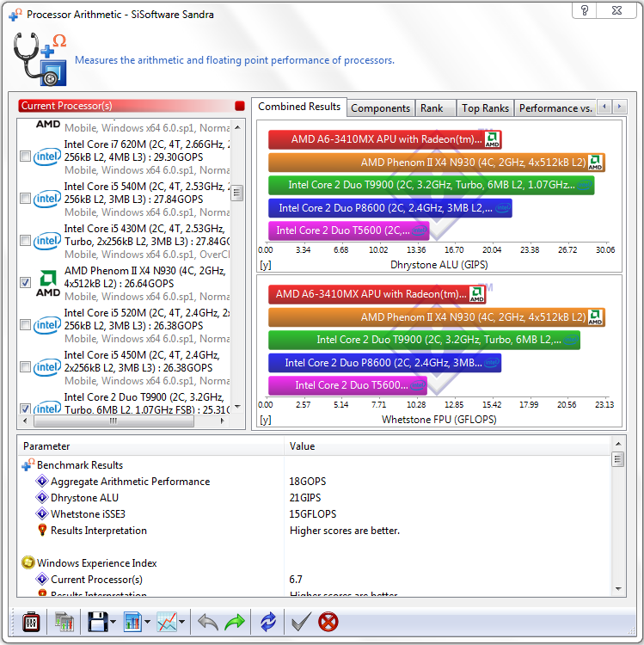Click the Dhrystone AMD A6-3410MX red bar
644x645 pixels.
point(385,139)
